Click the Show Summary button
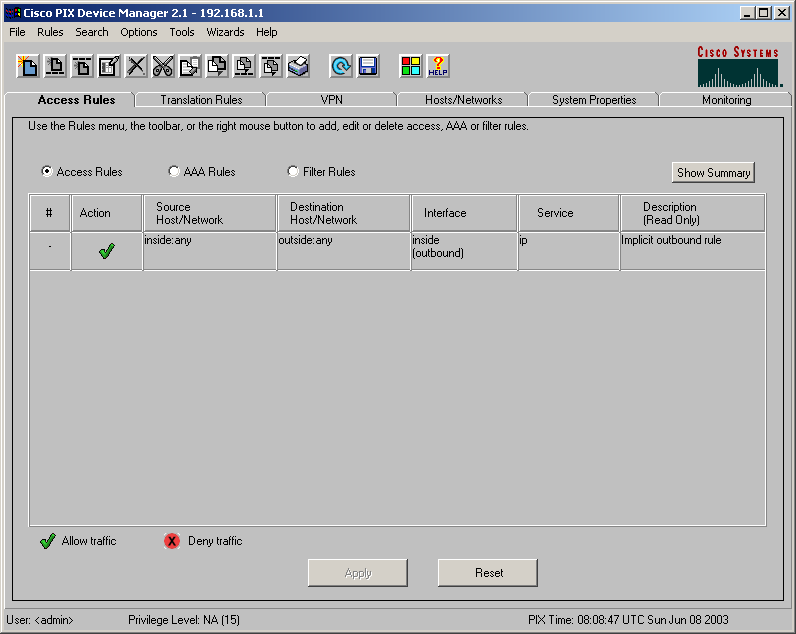Screen dimensions: 796x634 [713, 173]
